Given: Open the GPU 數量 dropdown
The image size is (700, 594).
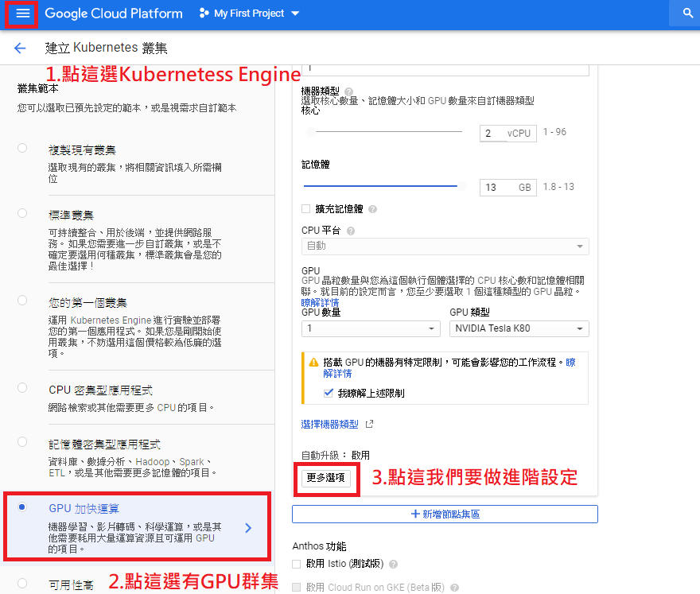Looking at the screenshot, I should coord(371,329).
